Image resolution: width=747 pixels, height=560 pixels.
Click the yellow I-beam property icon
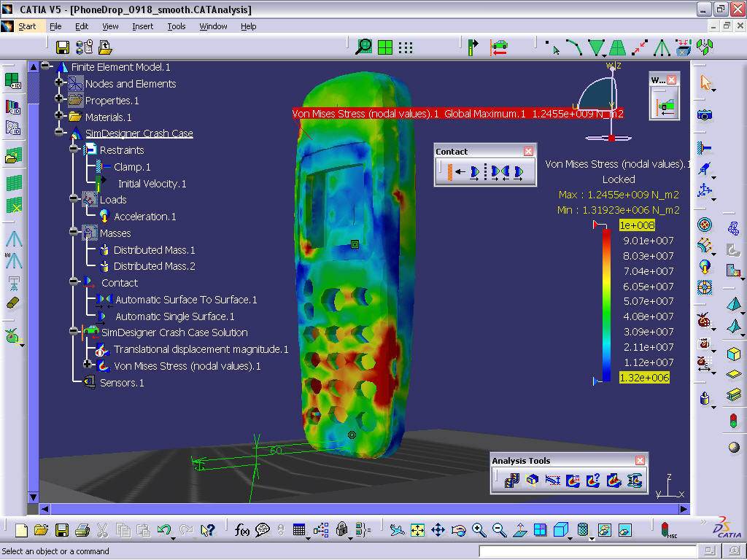(734, 394)
